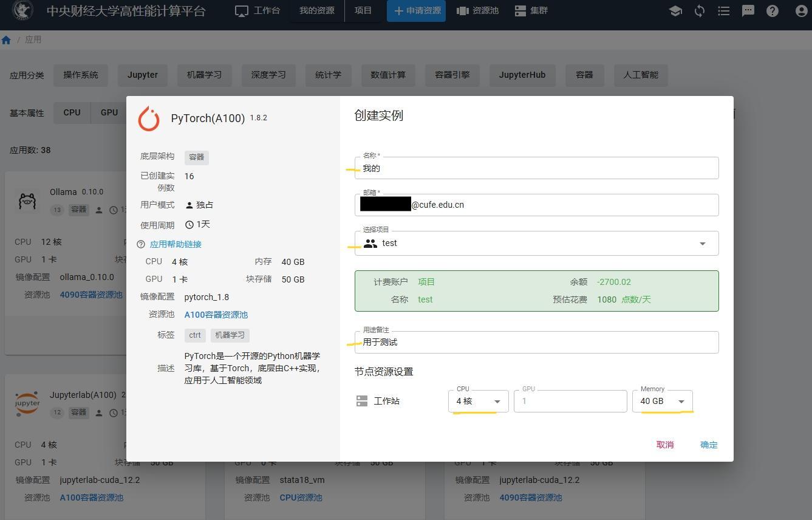Open the 资源池 menu in navbar
Screen dimensions: 812x520
(477, 11)
